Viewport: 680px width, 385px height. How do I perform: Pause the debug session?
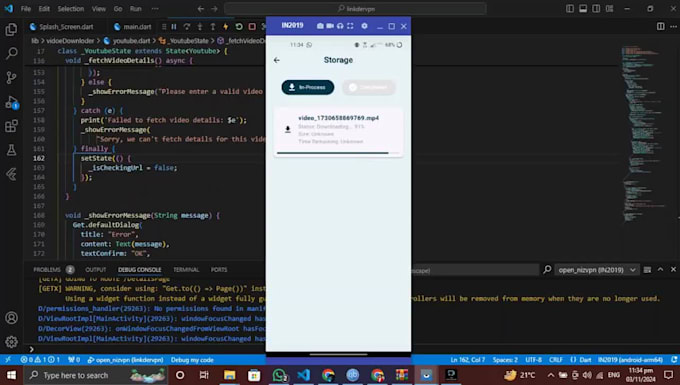174,26
